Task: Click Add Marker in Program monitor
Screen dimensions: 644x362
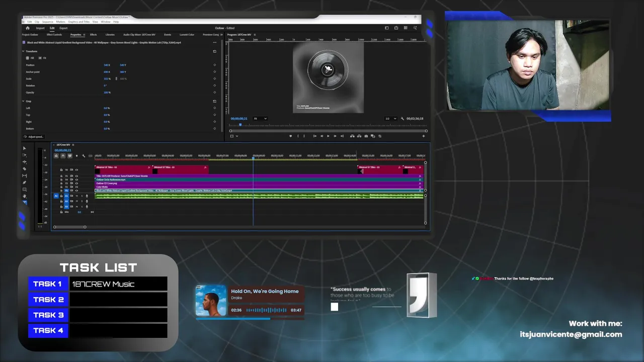Action: (290, 136)
